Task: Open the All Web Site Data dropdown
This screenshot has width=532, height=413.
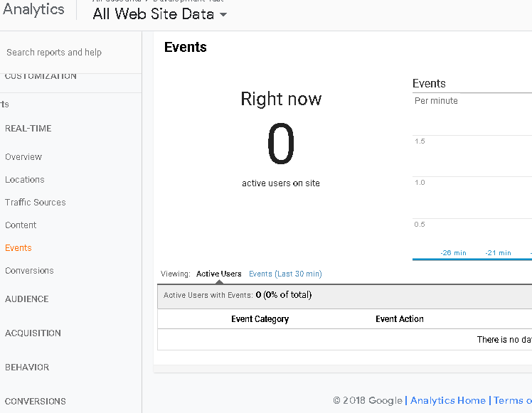Action: [160, 14]
